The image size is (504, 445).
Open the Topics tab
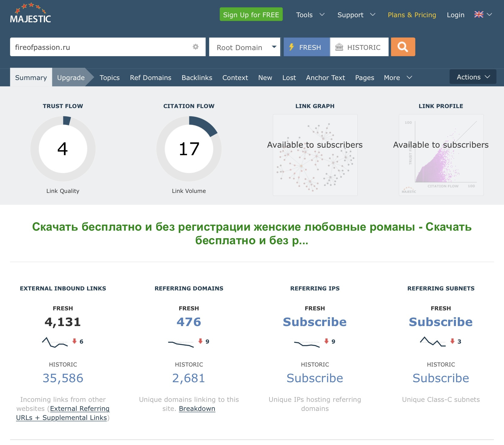click(110, 78)
